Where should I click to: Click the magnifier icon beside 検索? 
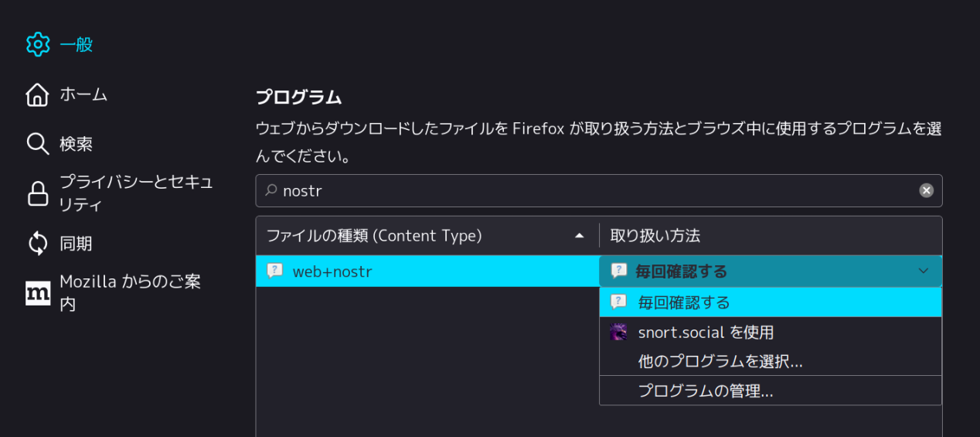point(37,144)
